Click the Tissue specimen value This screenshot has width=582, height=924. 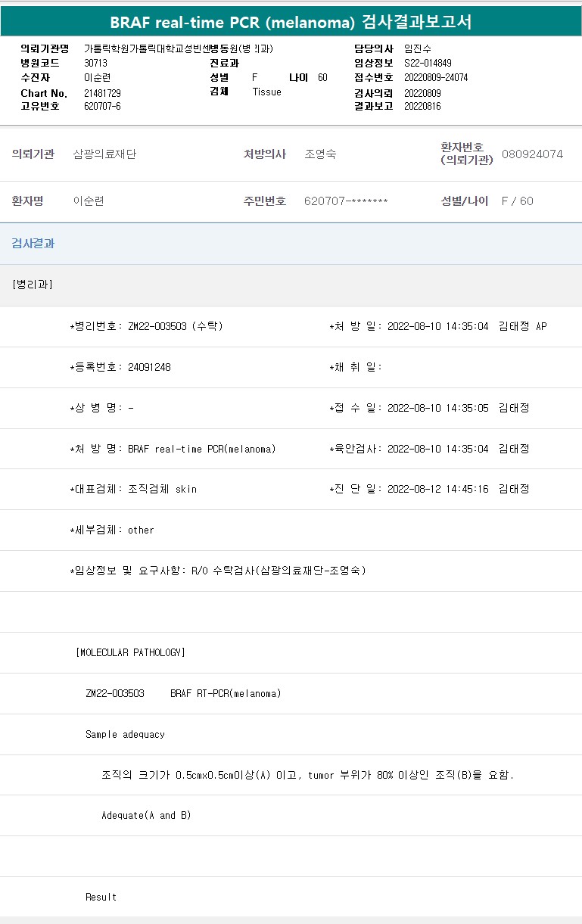tap(266, 92)
